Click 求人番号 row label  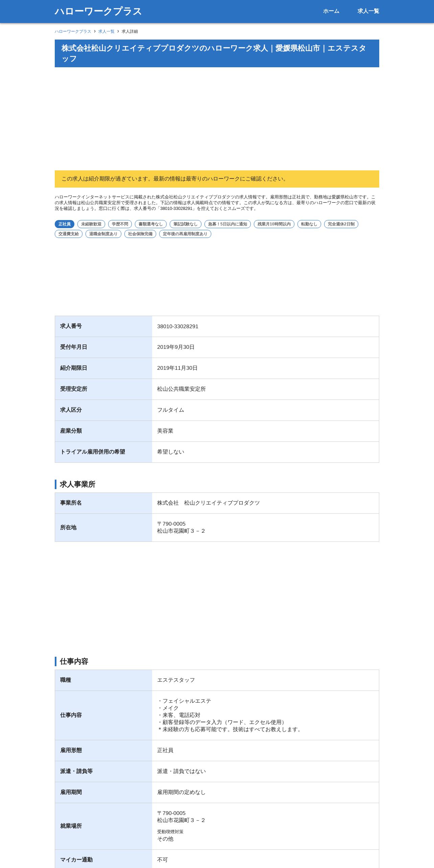tap(71, 326)
